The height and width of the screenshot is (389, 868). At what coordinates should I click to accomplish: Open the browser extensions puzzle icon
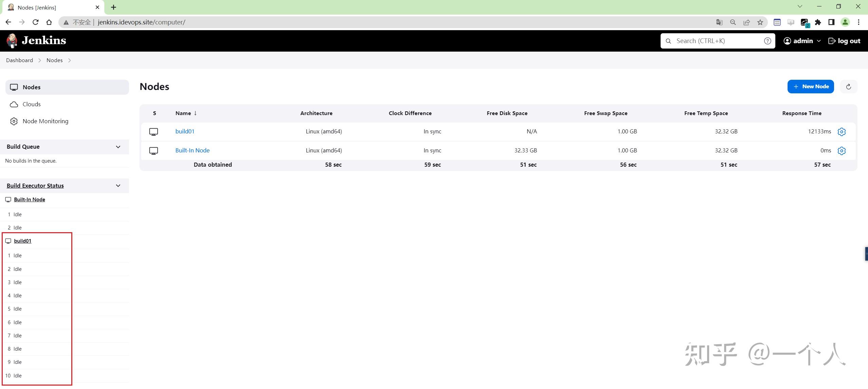click(818, 22)
